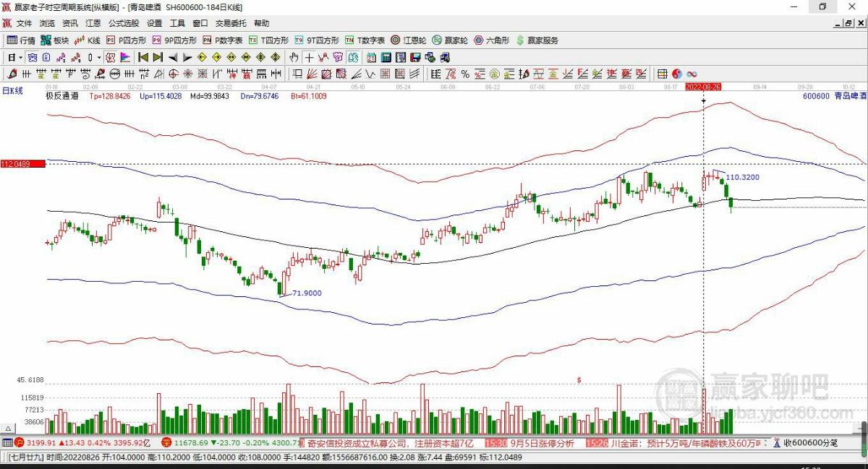Click the 日K线 period label
Viewport: 868px width, 469px height.
pos(12,91)
